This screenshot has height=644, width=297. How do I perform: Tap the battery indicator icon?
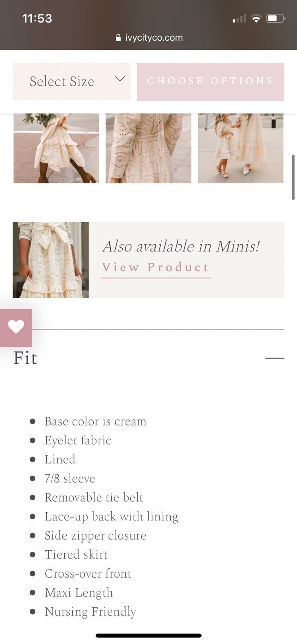(276, 19)
